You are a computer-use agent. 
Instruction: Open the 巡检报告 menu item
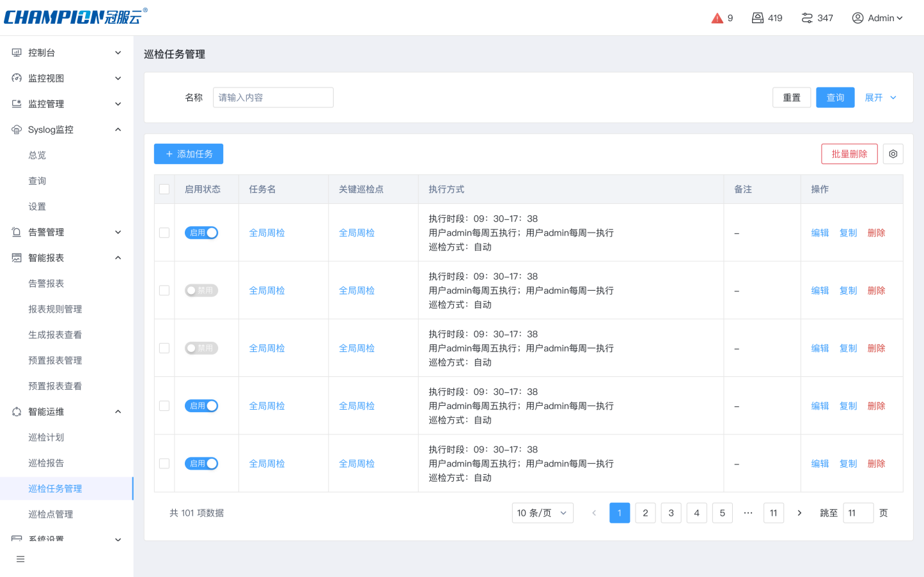(46, 463)
